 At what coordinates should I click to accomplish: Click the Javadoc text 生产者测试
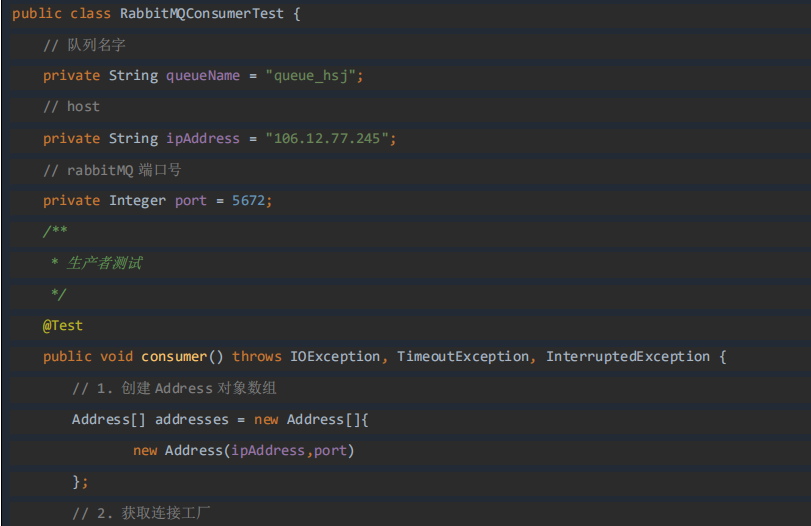(104, 263)
